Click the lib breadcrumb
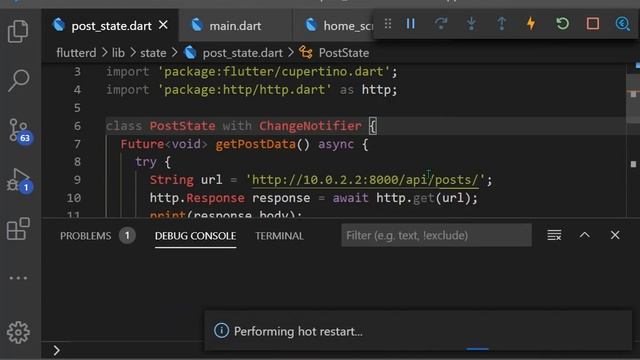 pyautogui.click(x=118, y=53)
